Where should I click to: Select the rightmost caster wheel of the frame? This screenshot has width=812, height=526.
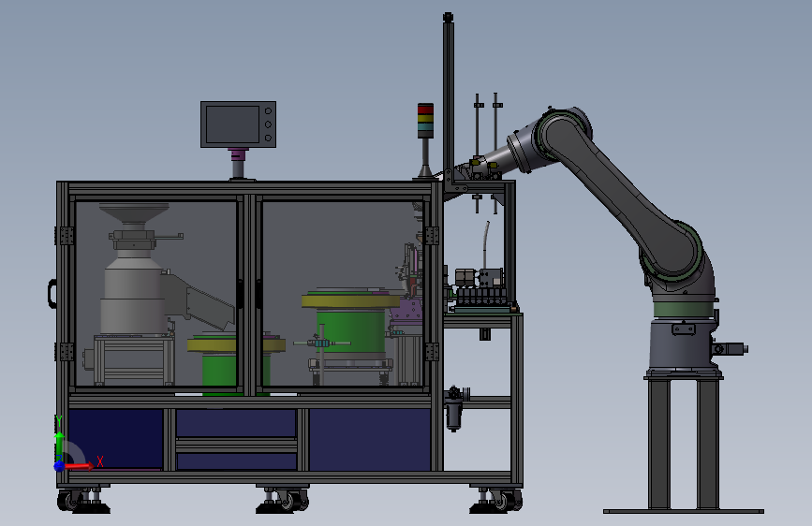click(x=508, y=501)
